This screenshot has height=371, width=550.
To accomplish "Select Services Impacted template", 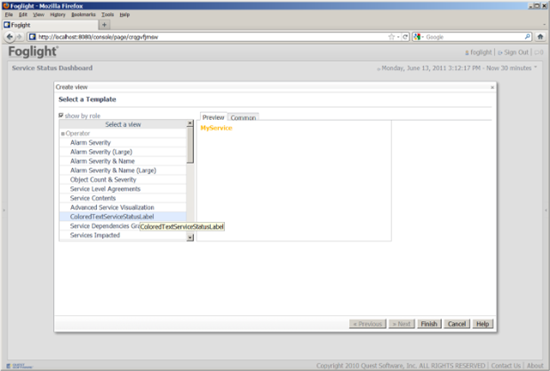I will coord(123,235).
